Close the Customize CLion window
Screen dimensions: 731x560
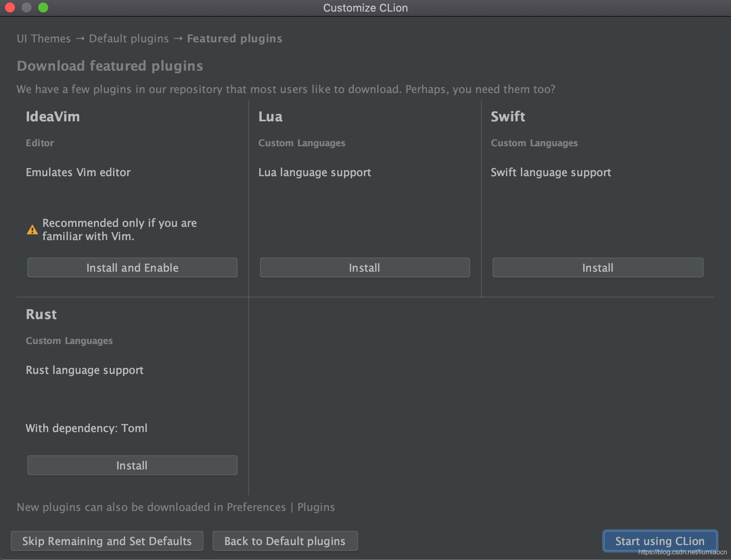10,7
